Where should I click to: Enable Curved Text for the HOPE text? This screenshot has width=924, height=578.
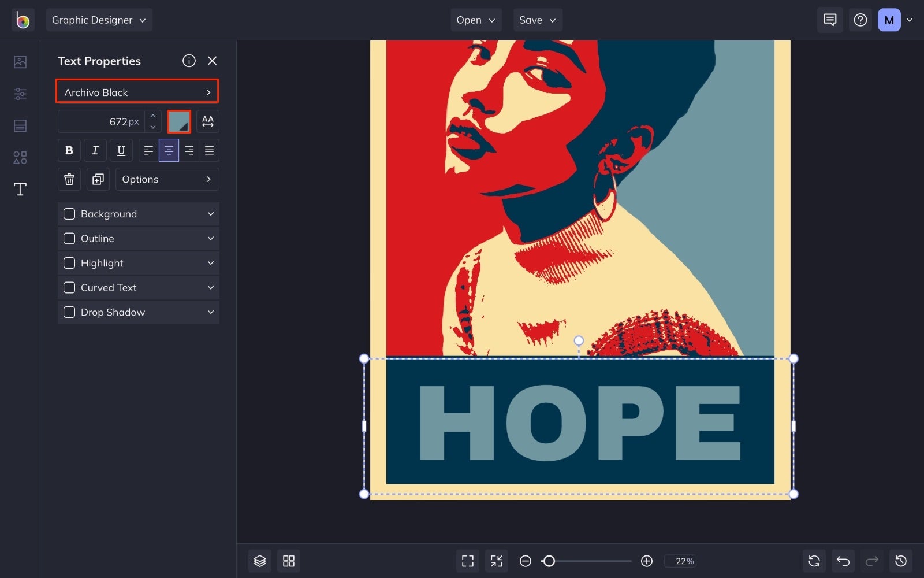click(69, 287)
